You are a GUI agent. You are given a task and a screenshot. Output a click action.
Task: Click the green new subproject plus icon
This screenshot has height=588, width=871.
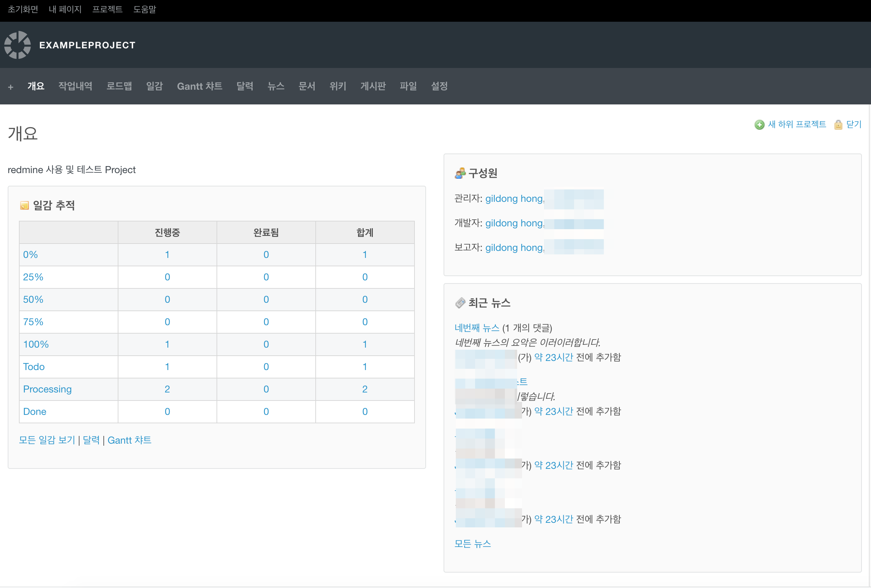[759, 125]
